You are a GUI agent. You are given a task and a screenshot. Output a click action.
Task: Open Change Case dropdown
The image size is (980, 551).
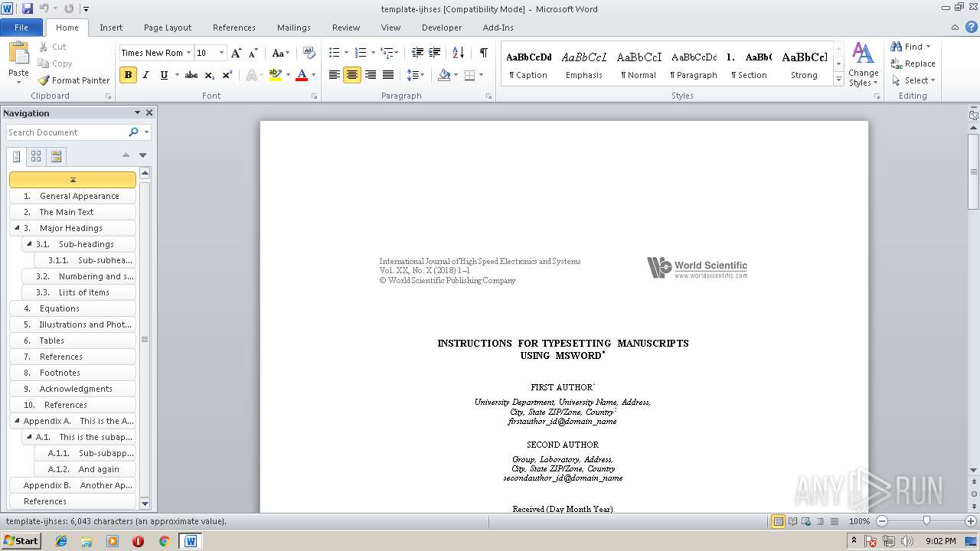coord(281,53)
